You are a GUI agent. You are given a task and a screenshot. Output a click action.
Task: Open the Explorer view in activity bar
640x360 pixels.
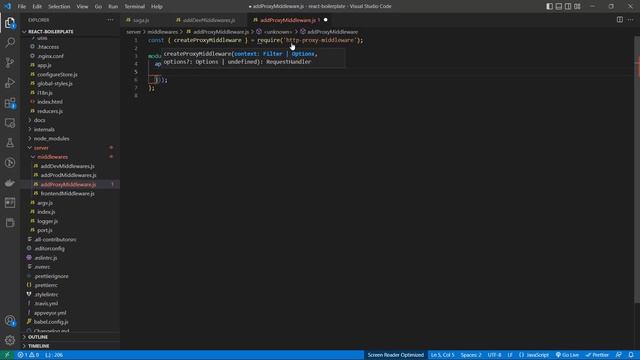click(x=10, y=23)
